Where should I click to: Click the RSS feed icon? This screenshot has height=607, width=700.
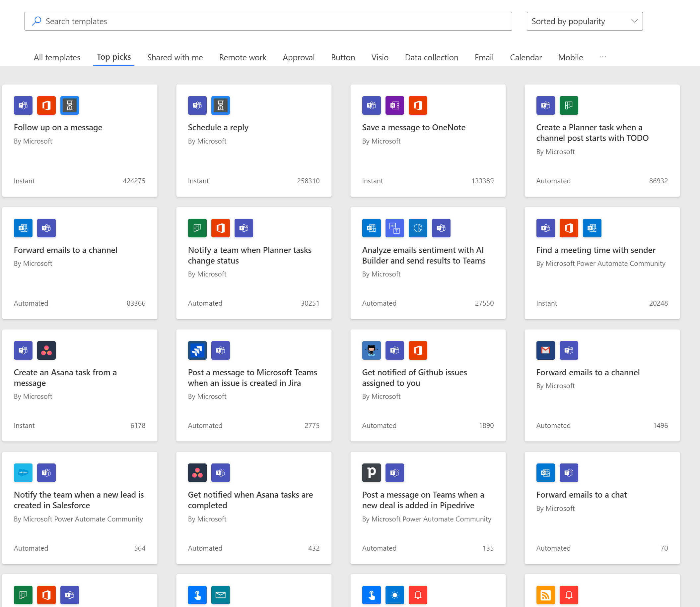545,595
